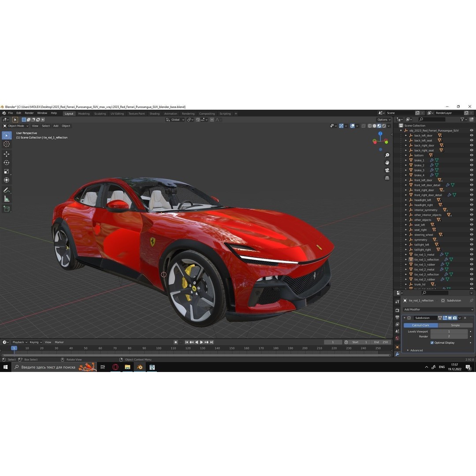Activate the Cursor tool
This screenshot has height=476, width=476.
(6, 144)
